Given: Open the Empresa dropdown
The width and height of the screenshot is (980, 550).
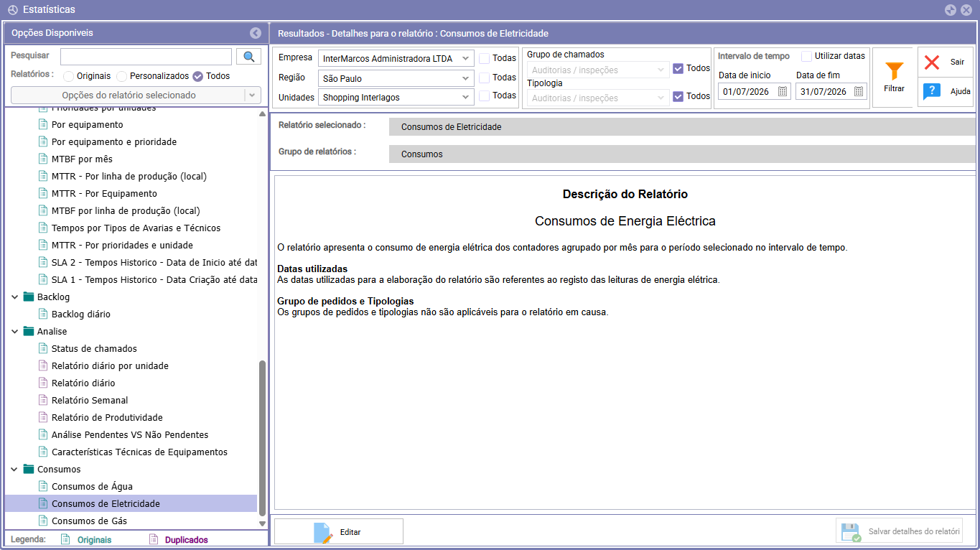Looking at the screenshot, I should pos(396,58).
